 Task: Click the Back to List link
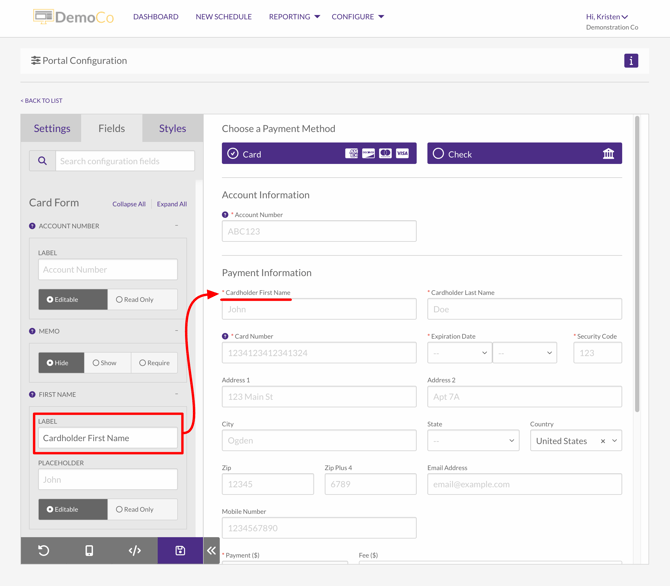coord(41,101)
